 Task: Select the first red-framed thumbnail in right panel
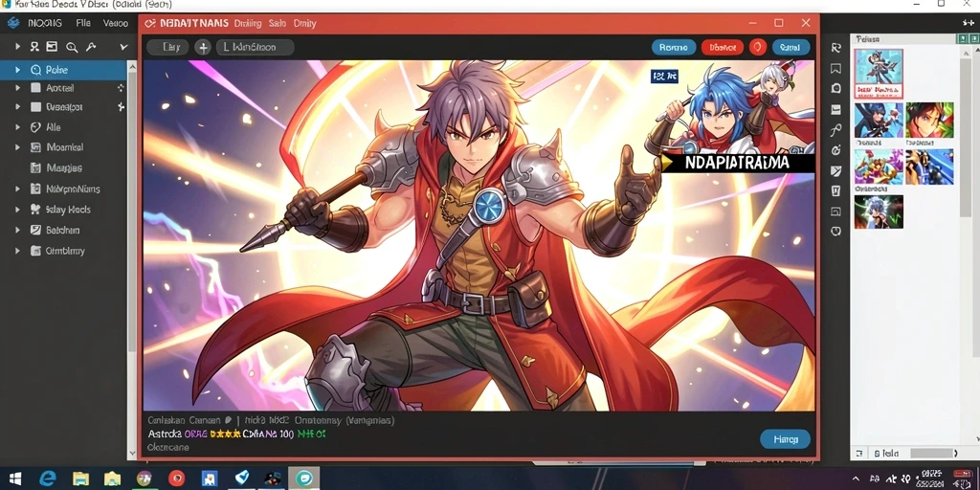point(879,74)
